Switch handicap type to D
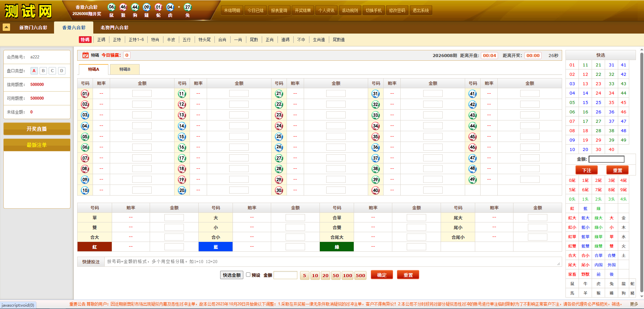This screenshot has height=309, width=644. tap(61, 71)
